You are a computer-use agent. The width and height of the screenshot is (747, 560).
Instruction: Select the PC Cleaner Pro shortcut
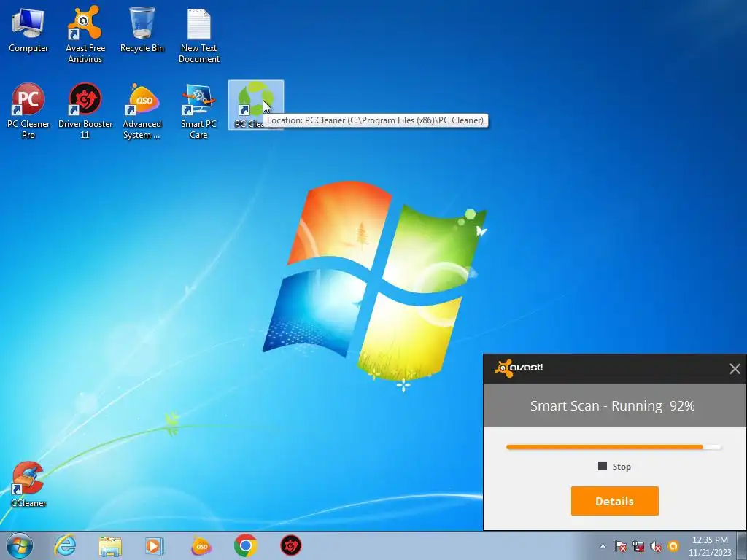pyautogui.click(x=28, y=111)
